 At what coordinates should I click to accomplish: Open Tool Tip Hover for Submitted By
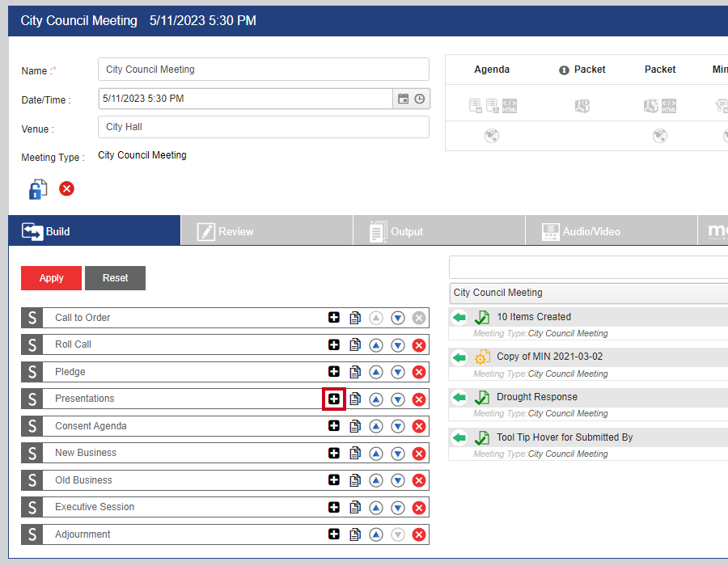tap(565, 437)
